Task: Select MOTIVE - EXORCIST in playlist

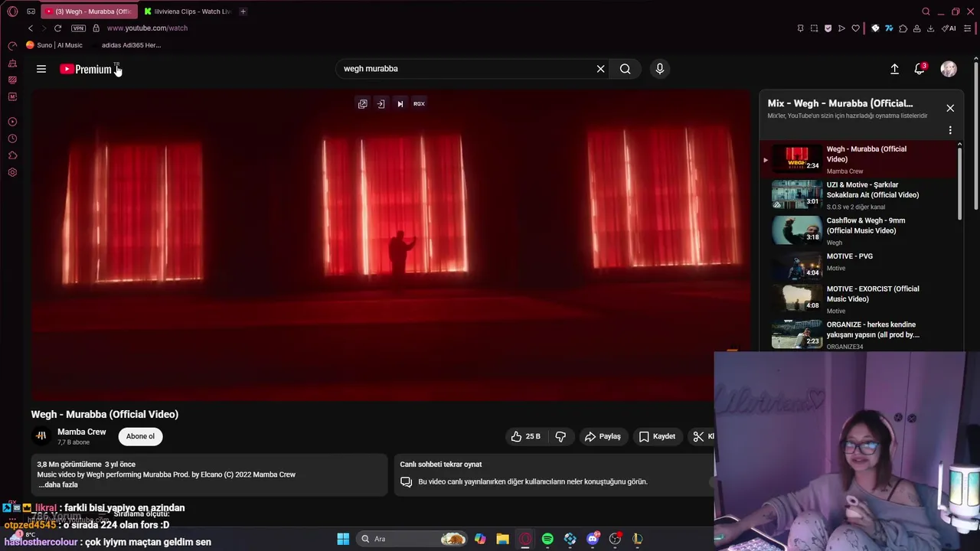Action: point(859,299)
